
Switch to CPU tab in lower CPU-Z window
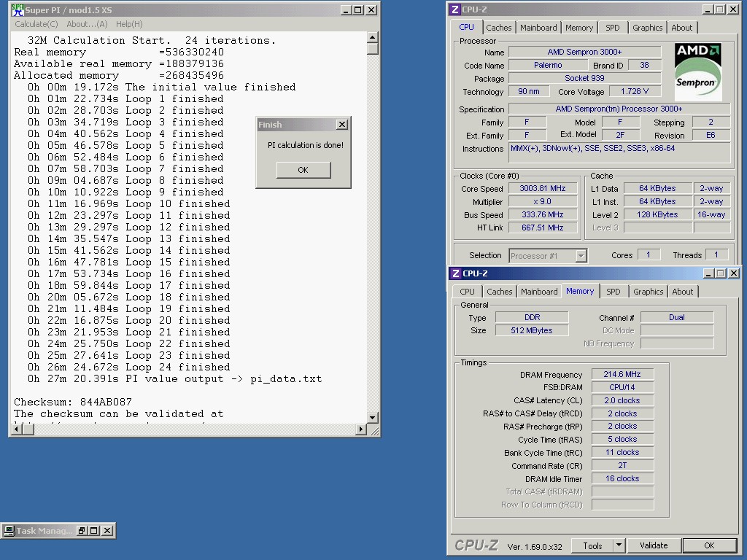pyautogui.click(x=468, y=292)
